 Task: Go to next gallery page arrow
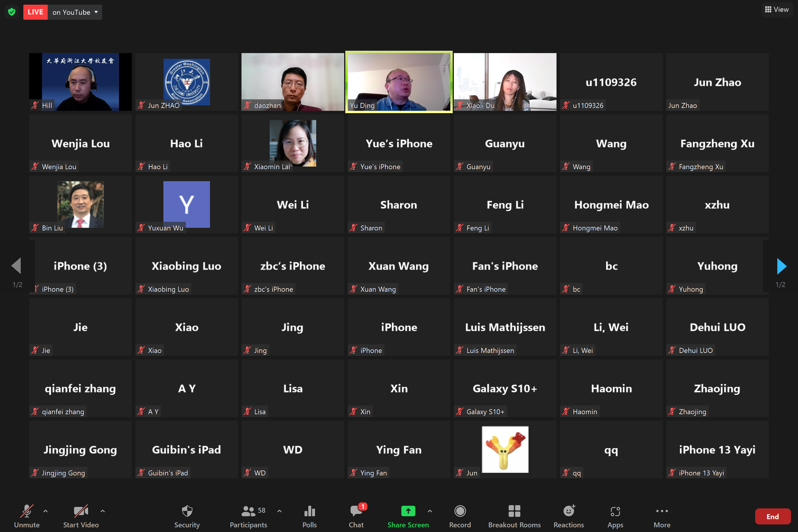click(x=781, y=266)
